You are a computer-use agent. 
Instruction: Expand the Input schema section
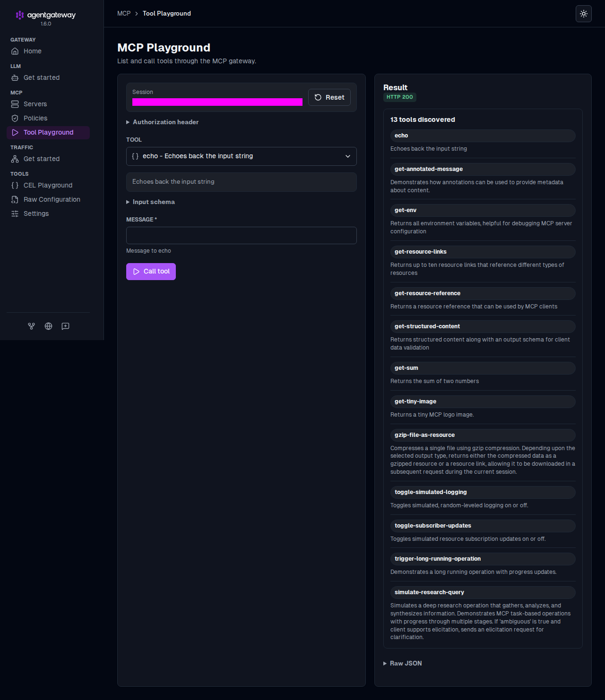click(x=150, y=202)
